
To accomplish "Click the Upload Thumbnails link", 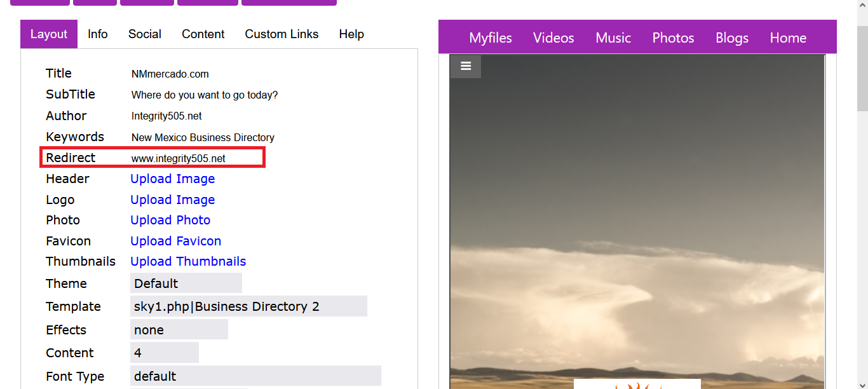I will pyautogui.click(x=188, y=262).
